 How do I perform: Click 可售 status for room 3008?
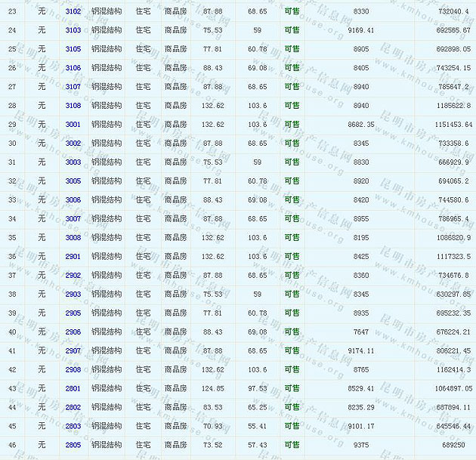[x=292, y=238]
